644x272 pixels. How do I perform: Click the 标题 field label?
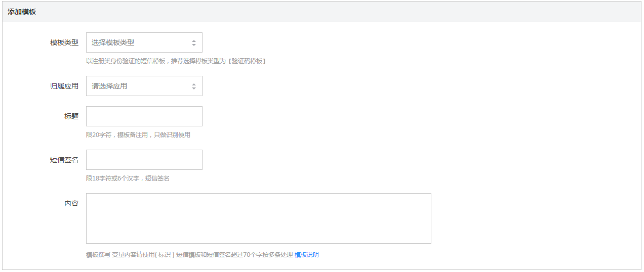(71, 116)
